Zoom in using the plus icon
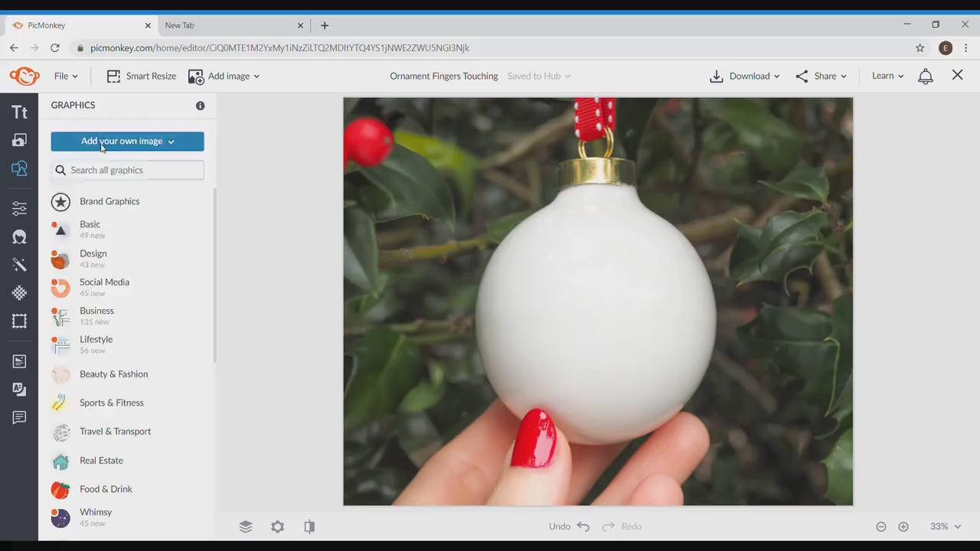Screen dimensions: 980x551 tap(903, 527)
